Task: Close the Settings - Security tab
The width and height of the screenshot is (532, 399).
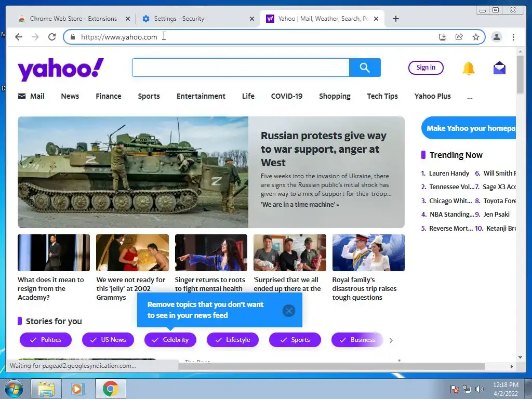Action: click(252, 19)
